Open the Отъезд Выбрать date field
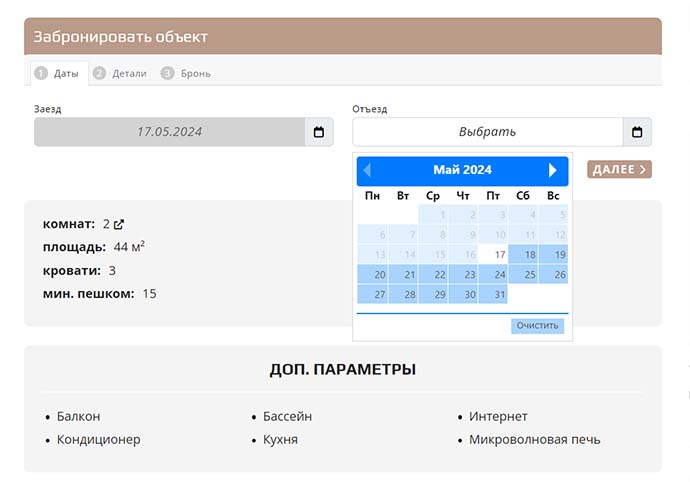 (x=487, y=132)
